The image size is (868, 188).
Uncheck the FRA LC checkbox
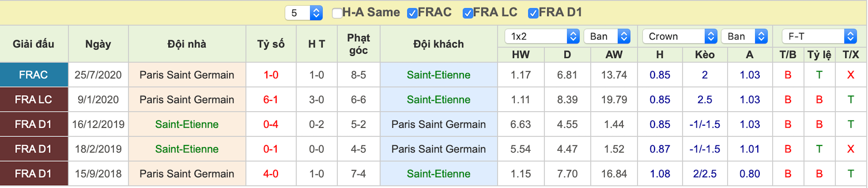point(467,13)
